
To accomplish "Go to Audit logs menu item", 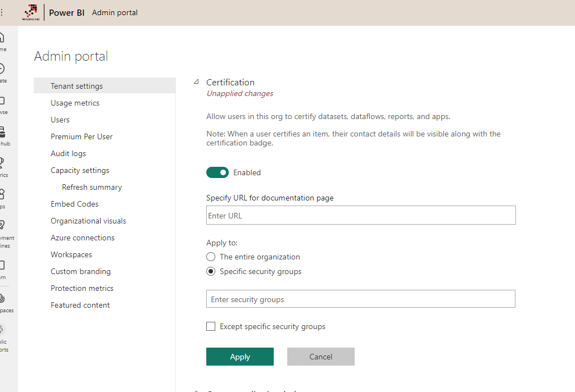I will (x=68, y=153).
